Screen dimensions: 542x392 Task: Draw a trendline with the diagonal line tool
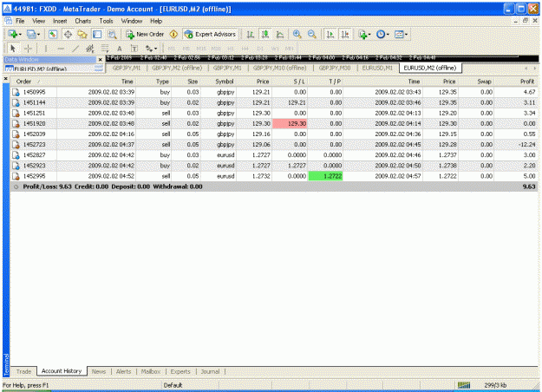coord(75,49)
